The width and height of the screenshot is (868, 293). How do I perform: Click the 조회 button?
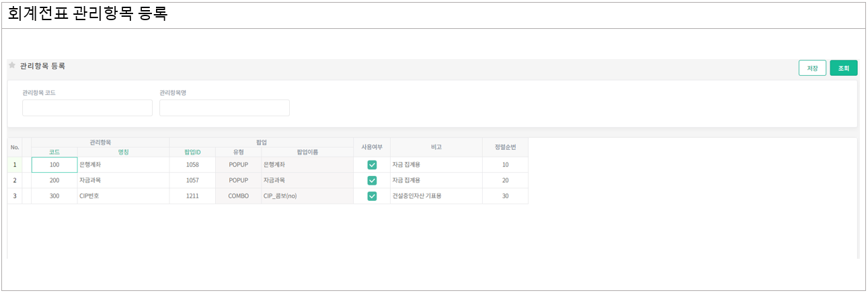[843, 68]
